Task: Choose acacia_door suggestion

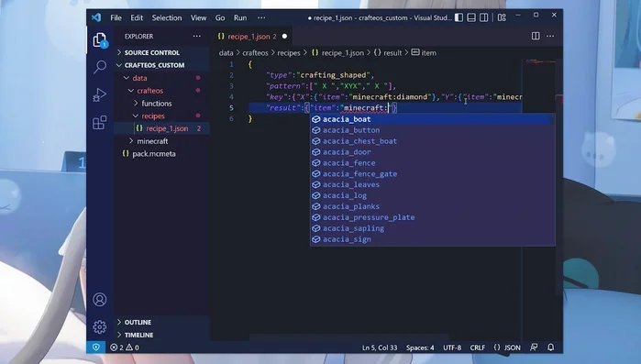Action: [433, 152]
